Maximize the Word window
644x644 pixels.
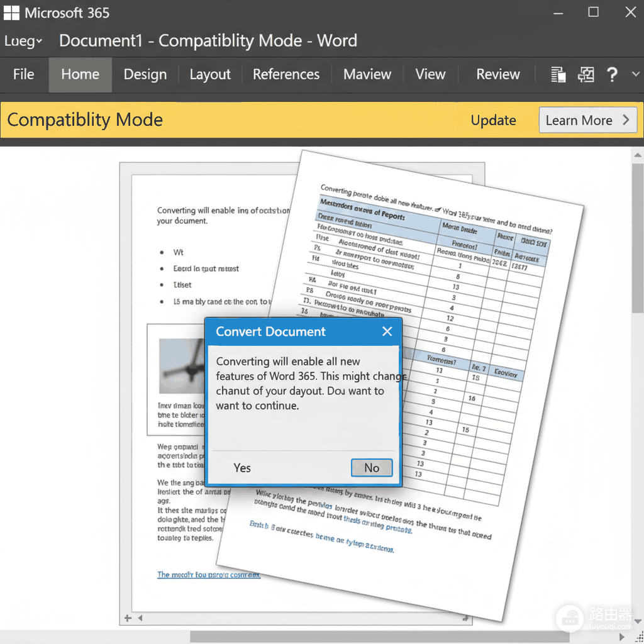[593, 12]
